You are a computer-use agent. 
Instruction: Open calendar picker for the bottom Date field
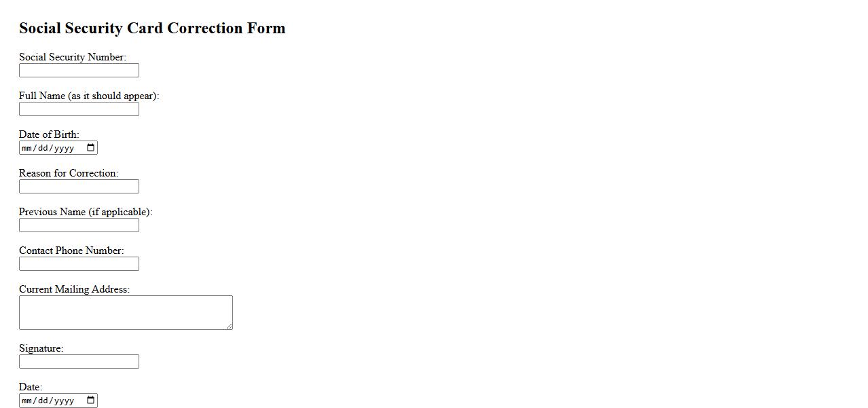coord(90,401)
